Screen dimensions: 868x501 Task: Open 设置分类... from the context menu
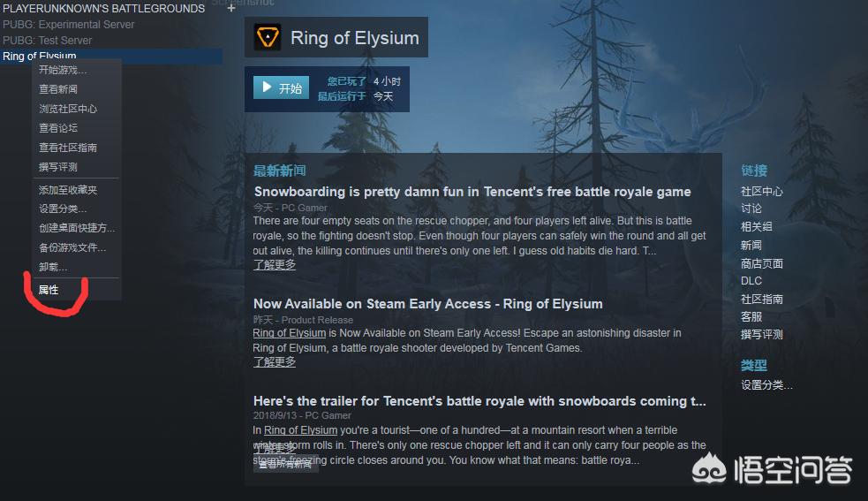[x=63, y=209]
